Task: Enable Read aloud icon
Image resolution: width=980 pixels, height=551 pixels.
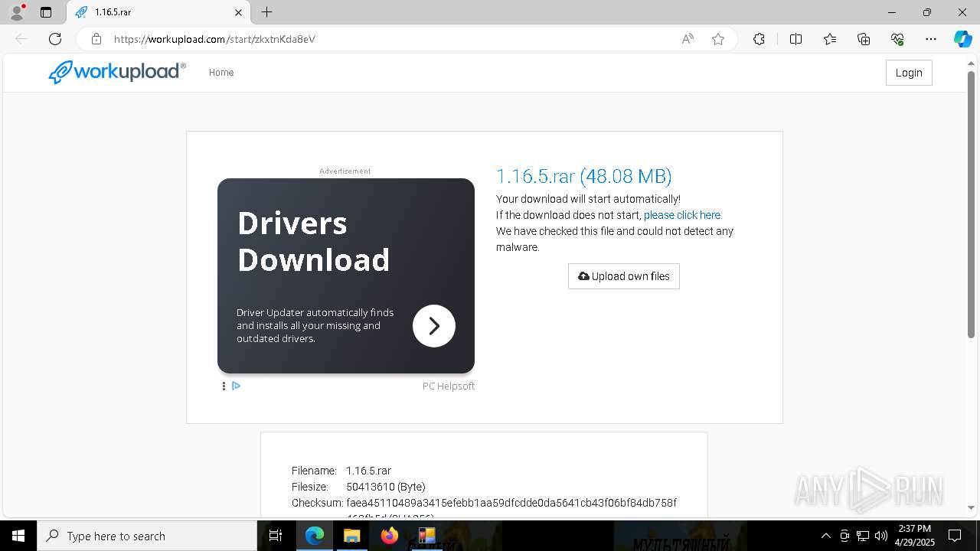Action: pyautogui.click(x=688, y=39)
